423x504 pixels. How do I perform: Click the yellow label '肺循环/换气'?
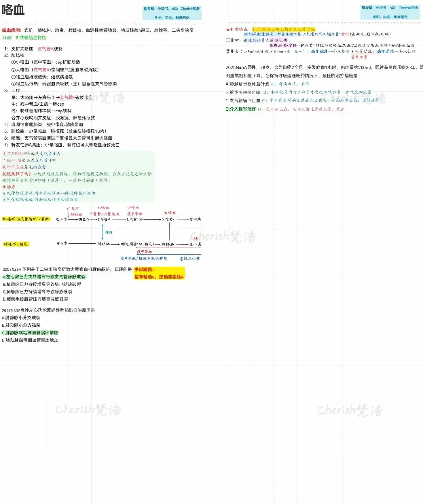pyautogui.click(x=16, y=244)
